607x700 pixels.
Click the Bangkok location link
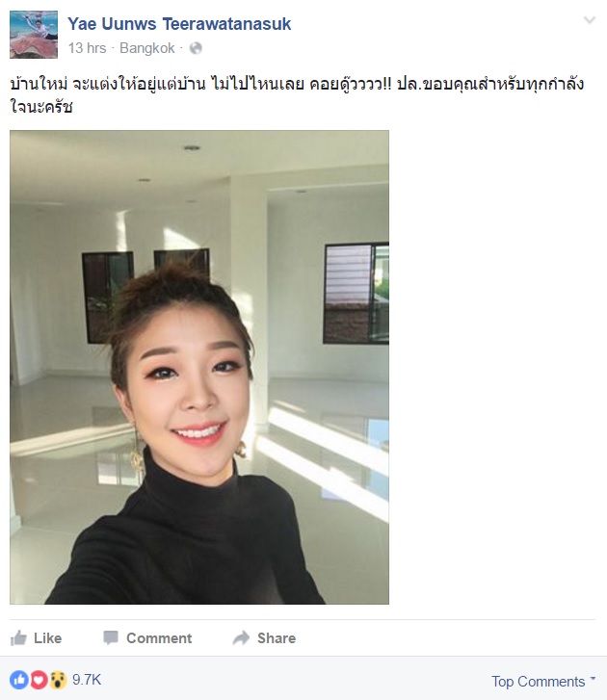(147, 48)
